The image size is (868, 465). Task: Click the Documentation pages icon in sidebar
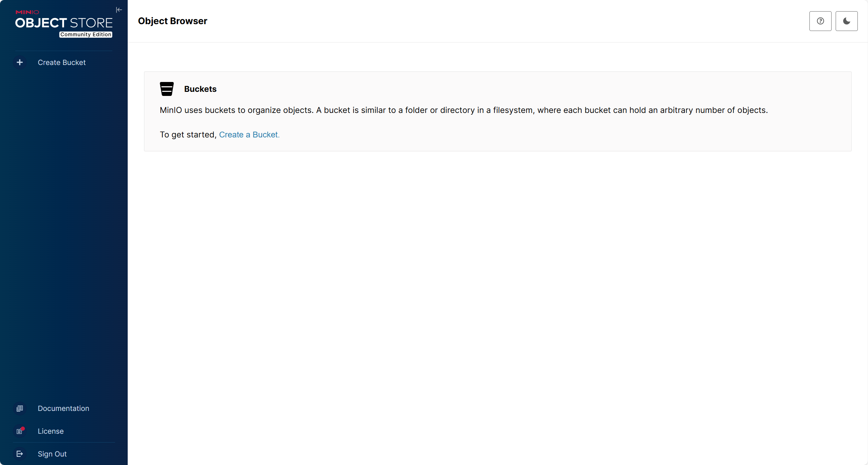click(20, 408)
